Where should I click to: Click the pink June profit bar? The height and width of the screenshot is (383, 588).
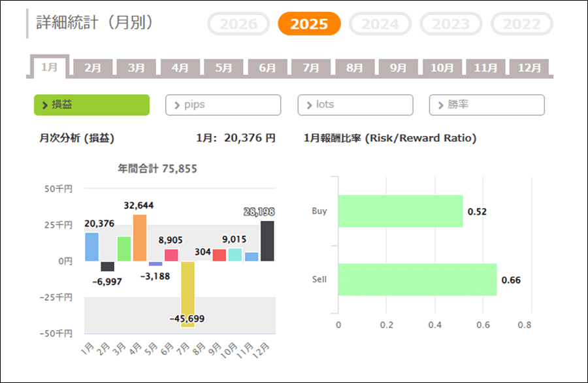click(x=171, y=255)
